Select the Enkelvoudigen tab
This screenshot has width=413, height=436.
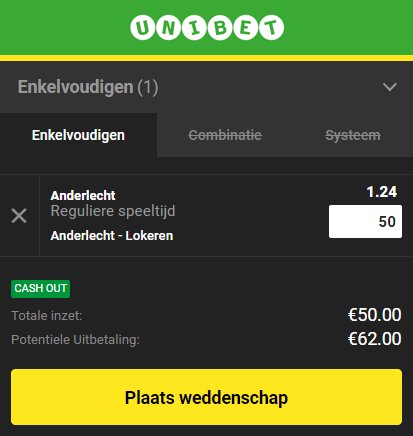78,135
